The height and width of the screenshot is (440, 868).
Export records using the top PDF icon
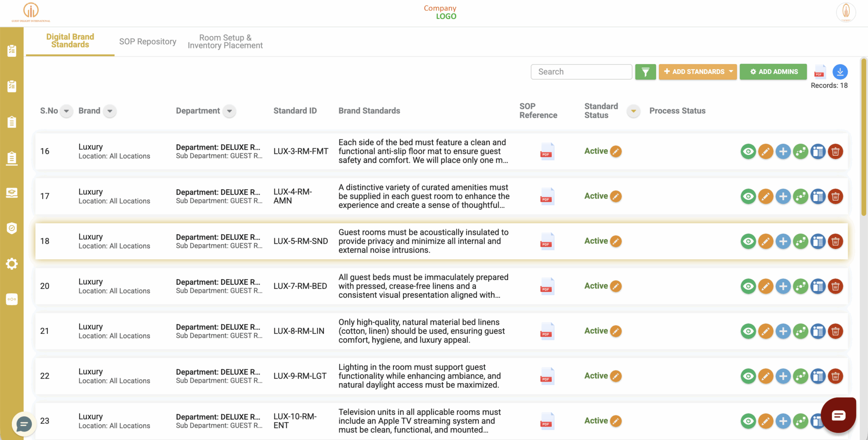click(x=820, y=72)
